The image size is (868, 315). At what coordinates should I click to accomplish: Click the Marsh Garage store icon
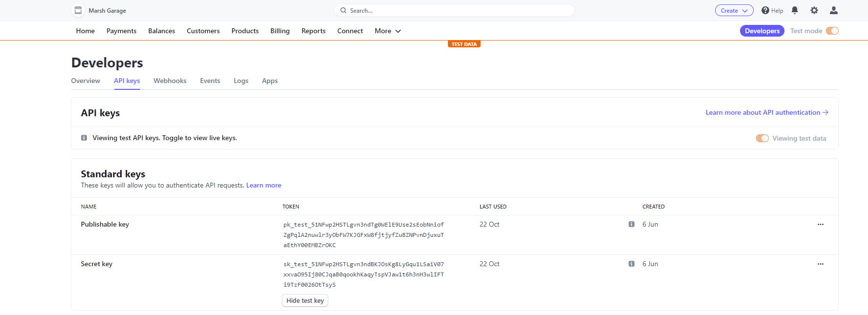78,10
